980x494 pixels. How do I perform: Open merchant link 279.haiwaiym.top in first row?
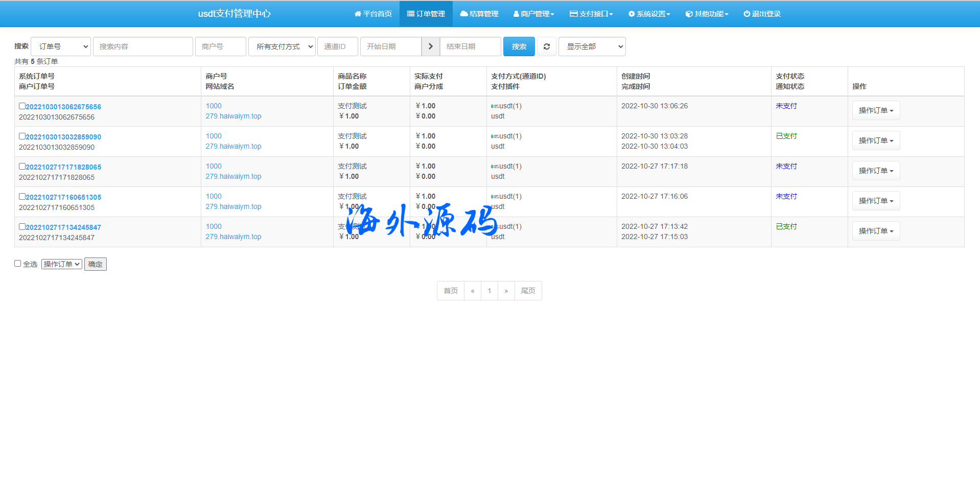pyautogui.click(x=234, y=116)
